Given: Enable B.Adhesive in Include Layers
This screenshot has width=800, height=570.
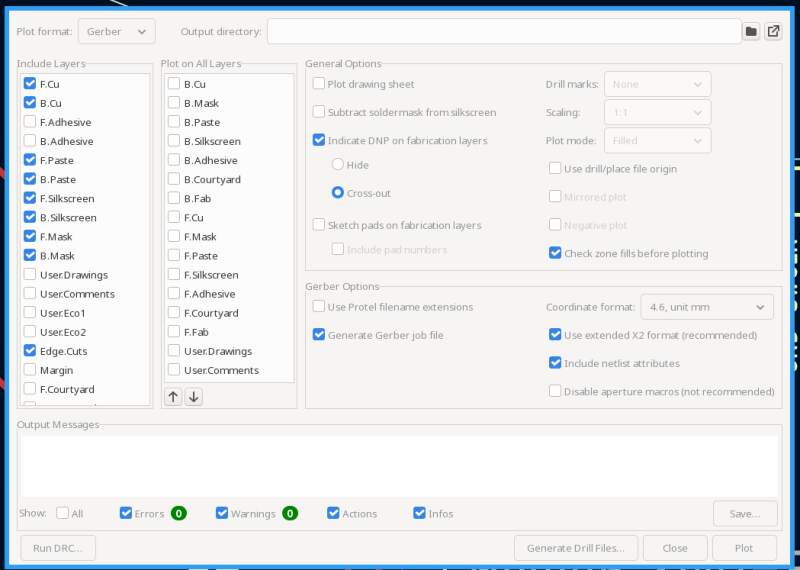Looking at the screenshot, I should 30,141.
